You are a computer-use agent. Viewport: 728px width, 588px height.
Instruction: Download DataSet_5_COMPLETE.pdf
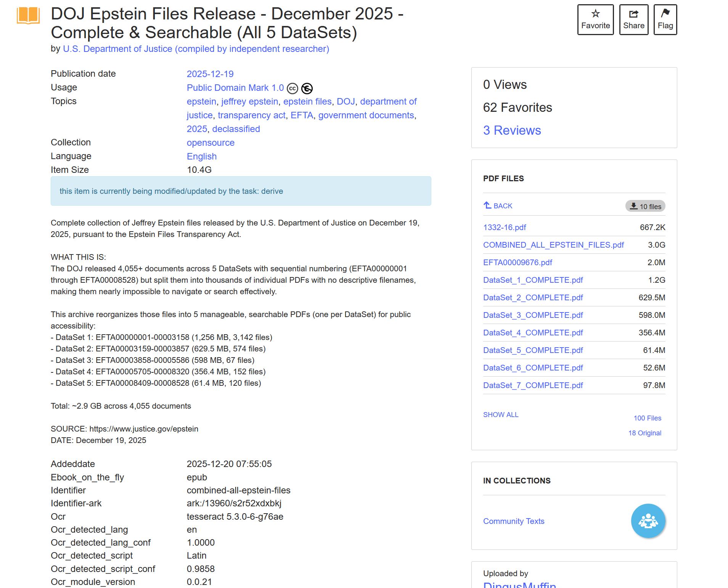[533, 350]
